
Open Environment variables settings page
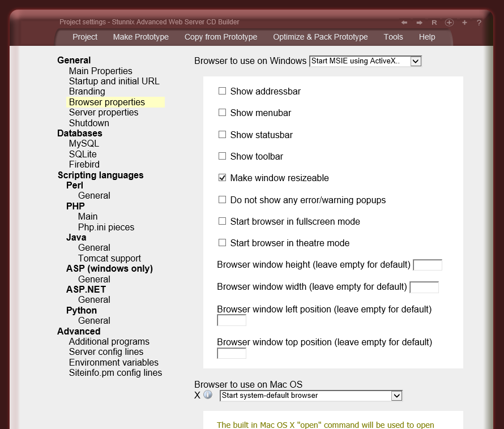(x=113, y=362)
